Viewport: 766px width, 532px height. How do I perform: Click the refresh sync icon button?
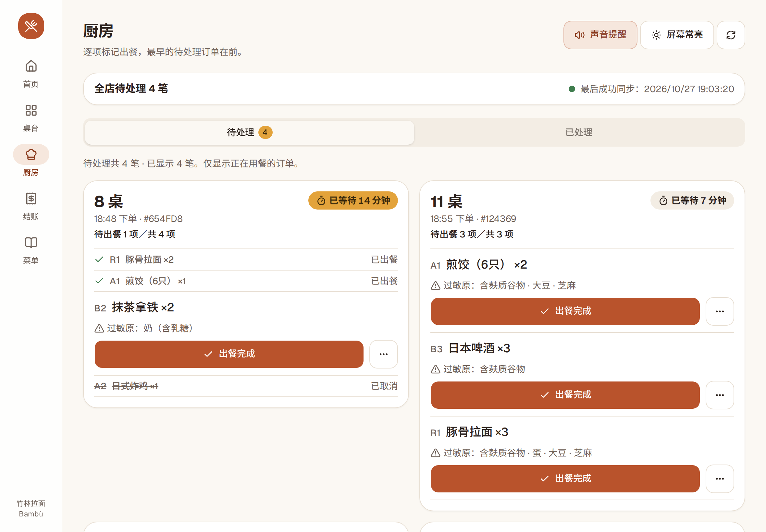click(731, 35)
